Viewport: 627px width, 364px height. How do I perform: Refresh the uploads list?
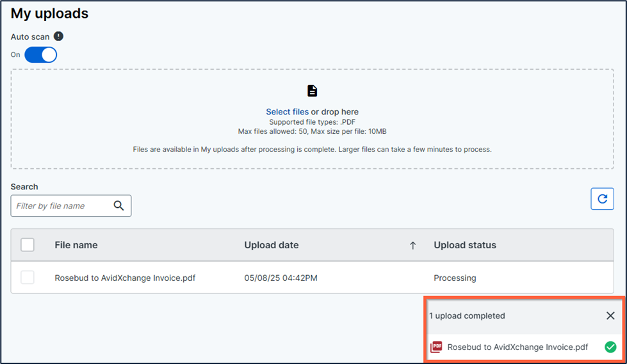[x=602, y=198]
